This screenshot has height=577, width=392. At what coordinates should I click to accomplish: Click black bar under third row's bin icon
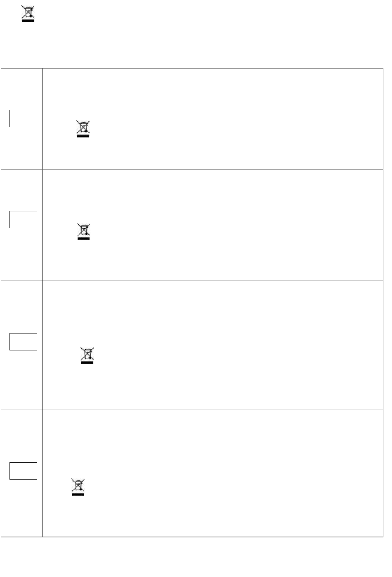point(87,363)
